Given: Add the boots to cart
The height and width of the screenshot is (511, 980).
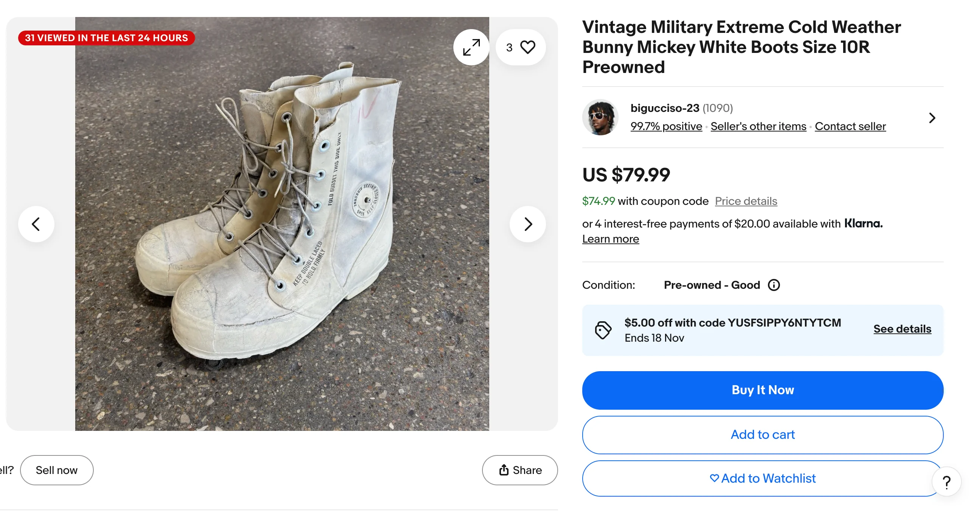Looking at the screenshot, I should tap(762, 435).
